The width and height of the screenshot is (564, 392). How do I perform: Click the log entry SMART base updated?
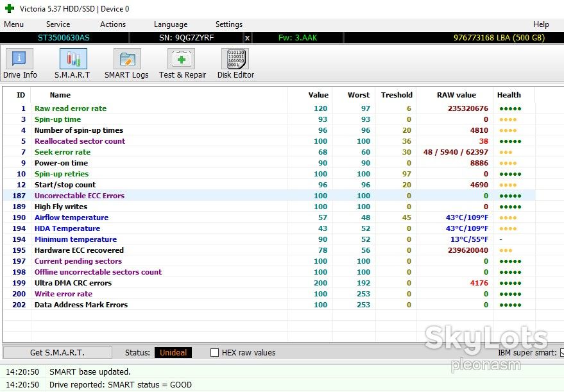tap(90, 372)
